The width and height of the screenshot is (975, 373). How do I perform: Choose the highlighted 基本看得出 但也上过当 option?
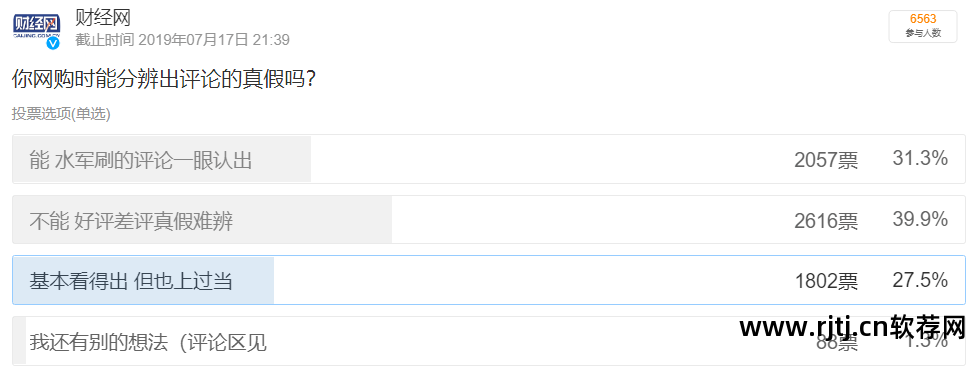[x=488, y=280]
